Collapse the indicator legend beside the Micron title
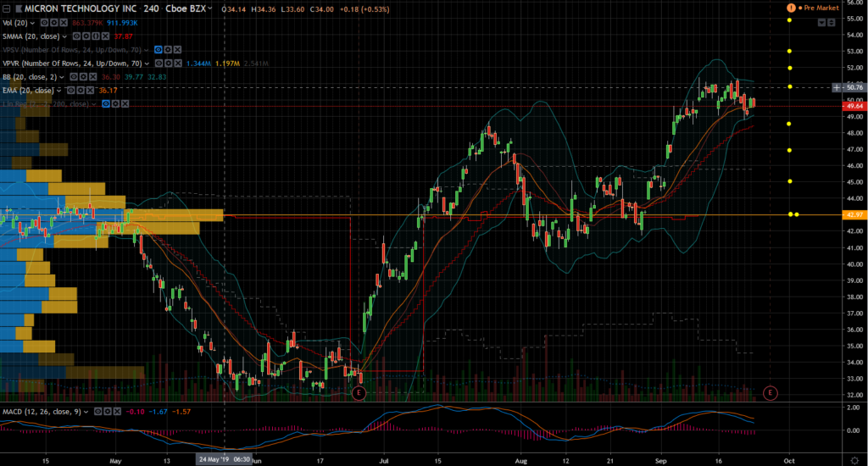 click(7, 8)
